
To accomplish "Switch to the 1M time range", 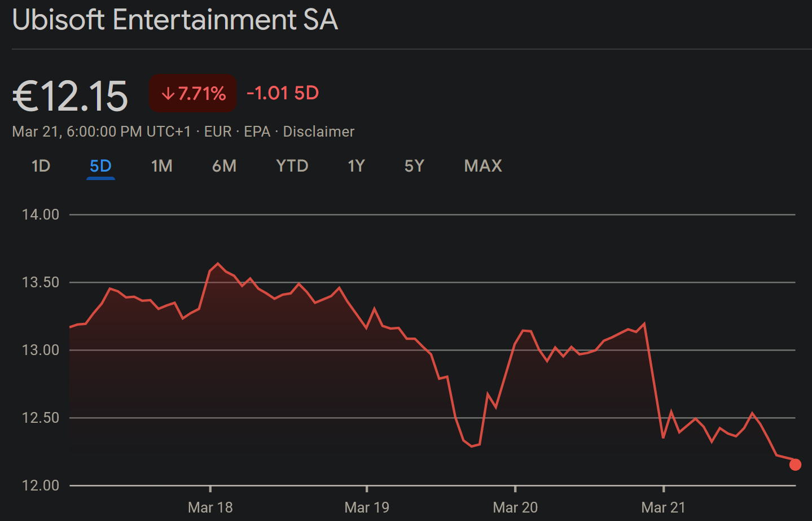I will click(x=162, y=166).
